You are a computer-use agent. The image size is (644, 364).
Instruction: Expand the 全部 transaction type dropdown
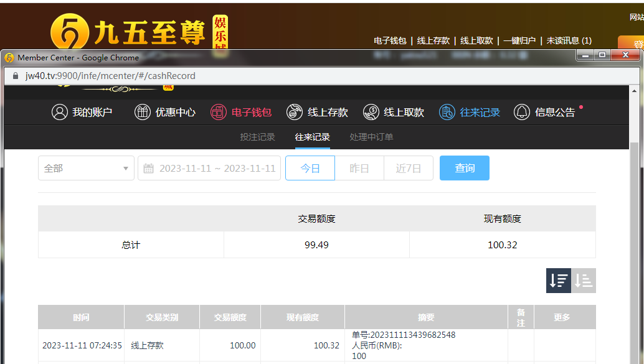tap(86, 168)
